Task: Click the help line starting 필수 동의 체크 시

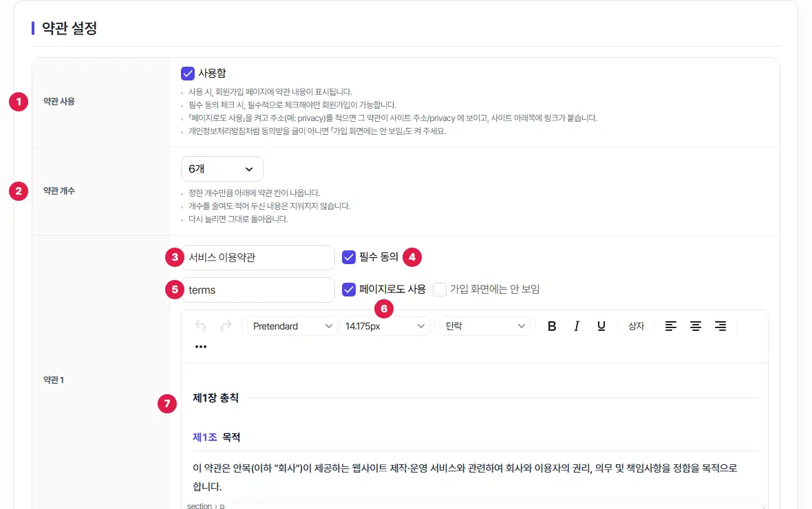Action: pos(292,105)
